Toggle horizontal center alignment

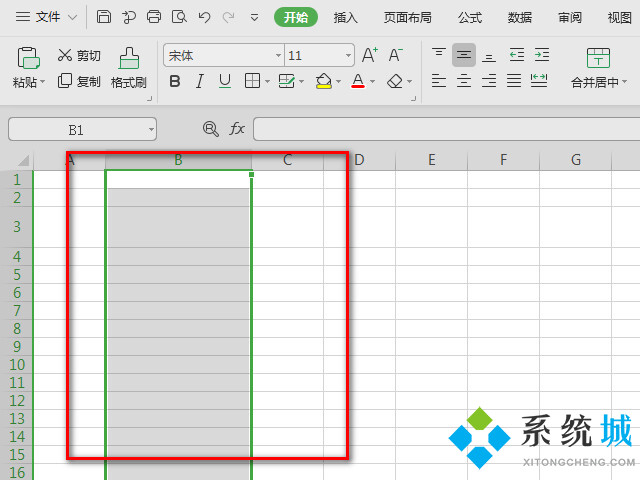[x=464, y=81]
